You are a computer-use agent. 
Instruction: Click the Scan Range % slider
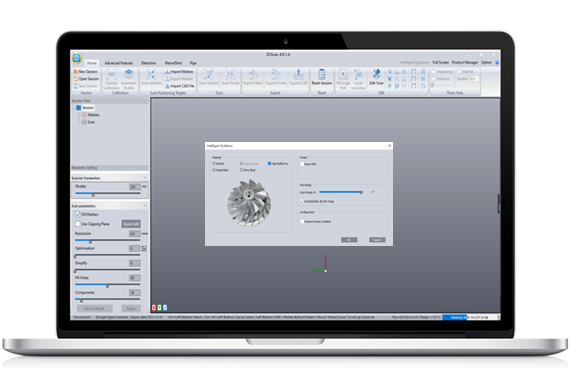[341, 192]
